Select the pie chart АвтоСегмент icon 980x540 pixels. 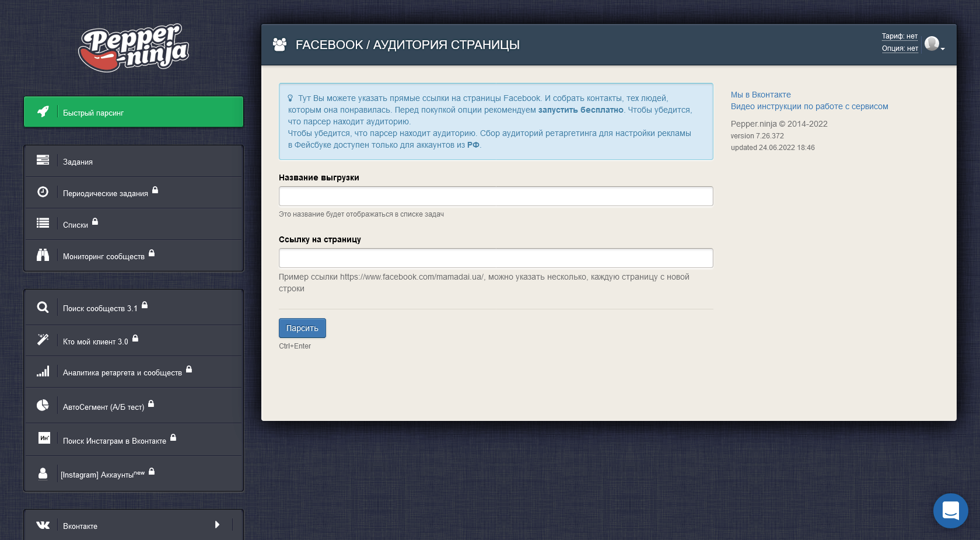pos(43,405)
